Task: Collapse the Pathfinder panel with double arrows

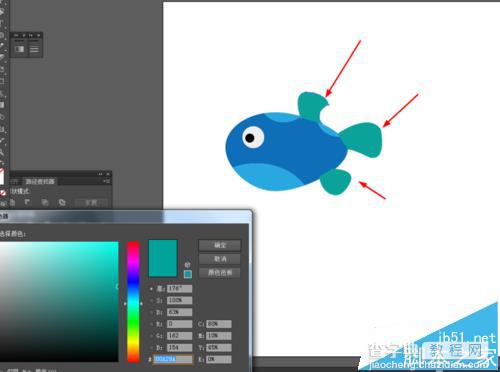Action: tap(100, 174)
